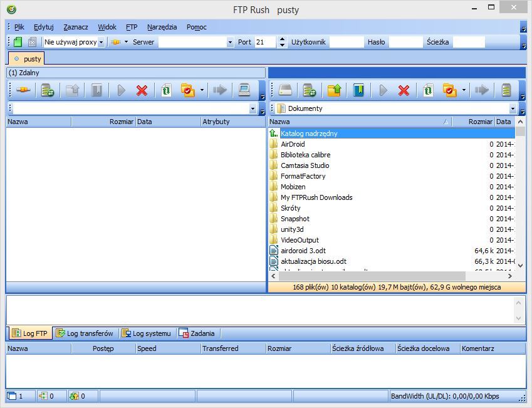Click the remote pane red X abort icon

(142, 90)
